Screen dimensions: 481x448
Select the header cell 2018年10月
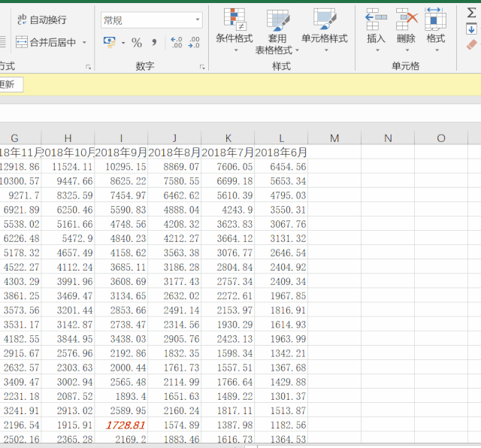click(x=68, y=152)
